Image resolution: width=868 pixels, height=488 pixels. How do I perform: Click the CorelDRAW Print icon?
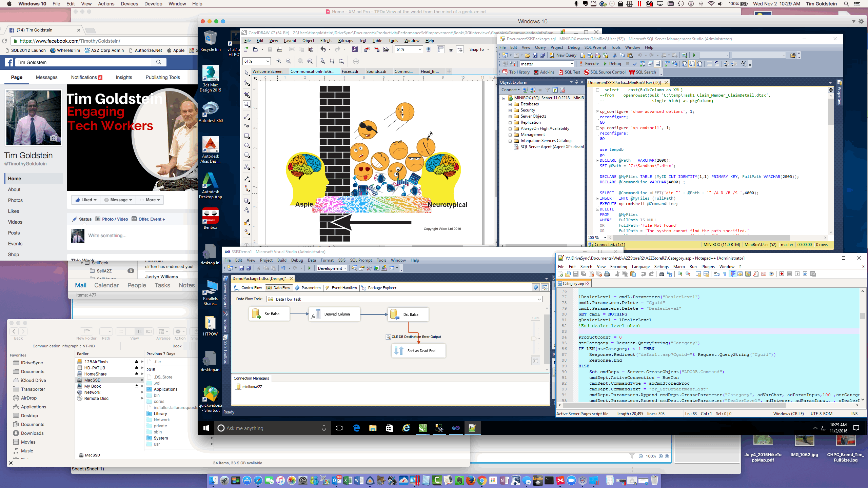click(x=280, y=49)
